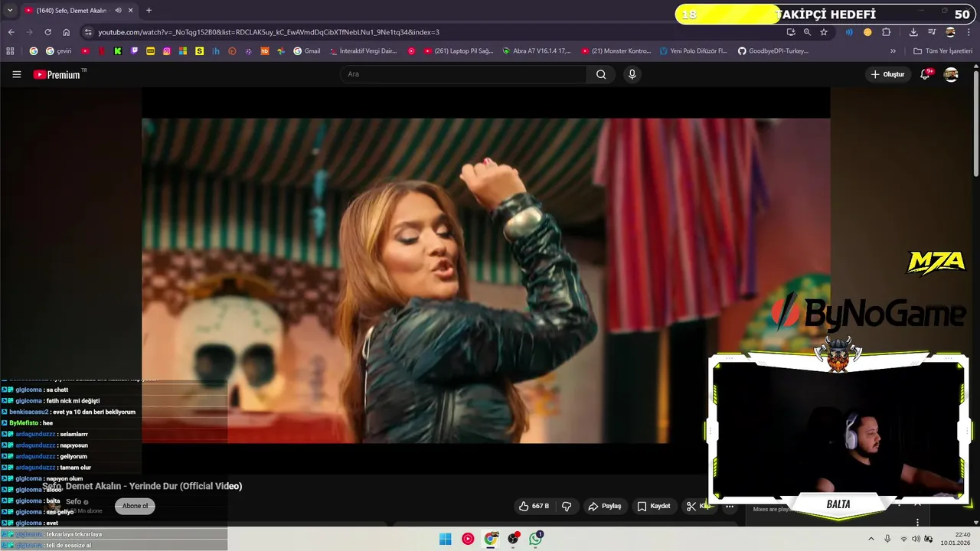This screenshot has width=980, height=551.
Task: Open the çeviri bookmark
Action: click(58, 51)
